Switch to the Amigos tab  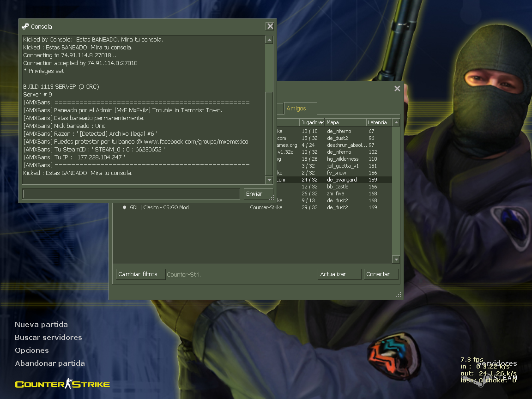[x=300, y=108]
